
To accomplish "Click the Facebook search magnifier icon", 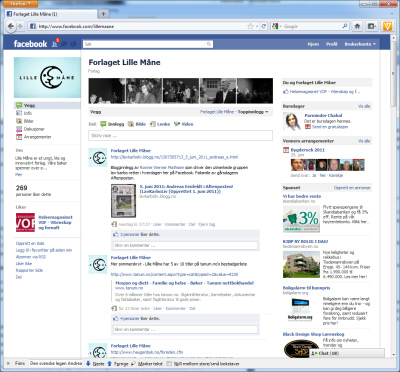I will click(209, 44).
